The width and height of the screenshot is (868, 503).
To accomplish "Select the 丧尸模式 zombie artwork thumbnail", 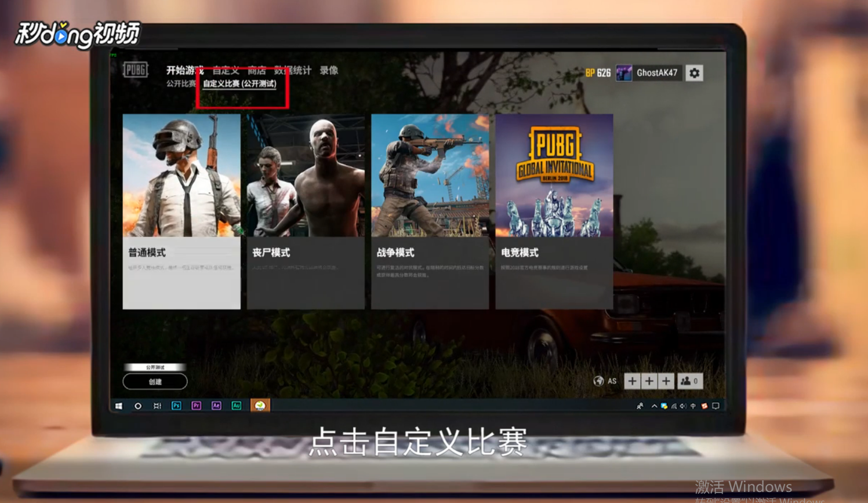I will tap(306, 175).
